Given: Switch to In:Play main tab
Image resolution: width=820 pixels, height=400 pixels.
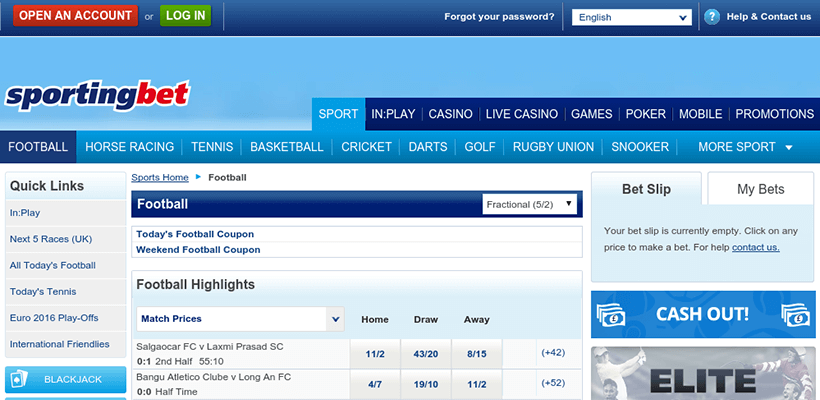Looking at the screenshot, I should click(x=393, y=114).
